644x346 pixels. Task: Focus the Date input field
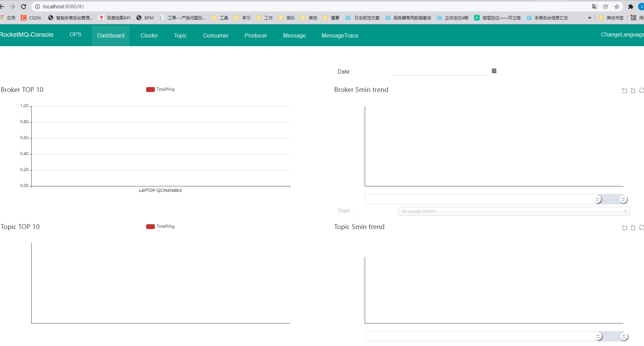coord(440,71)
